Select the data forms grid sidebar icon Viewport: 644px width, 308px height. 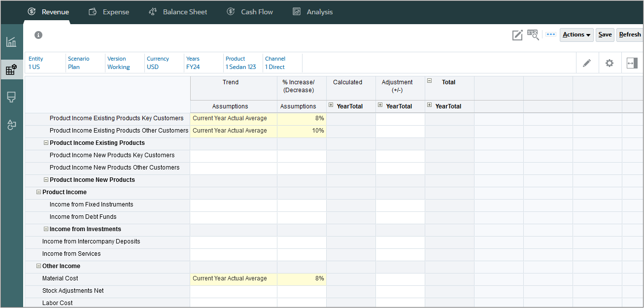pyautogui.click(x=11, y=69)
